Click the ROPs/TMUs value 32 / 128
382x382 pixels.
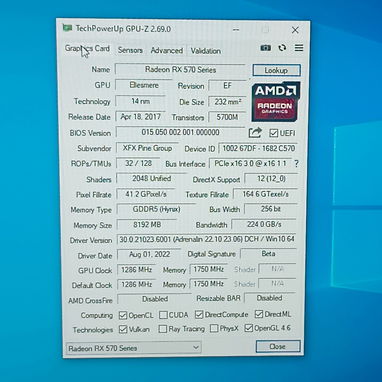tap(138, 163)
